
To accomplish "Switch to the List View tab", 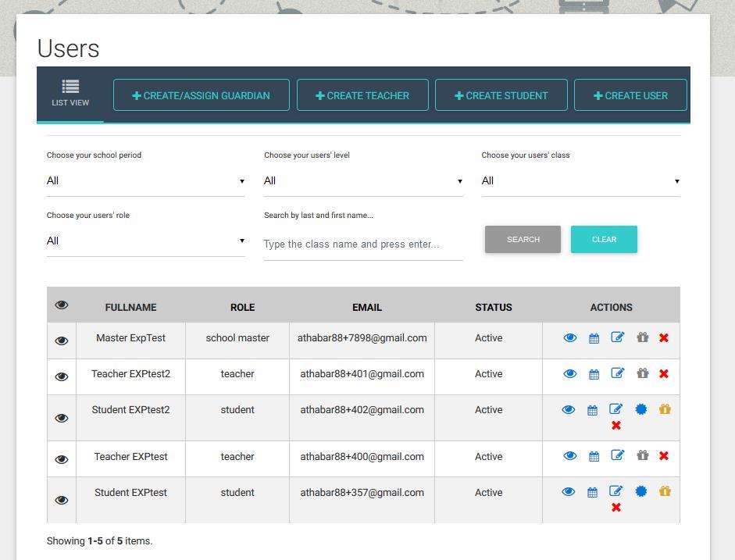I will [70, 94].
